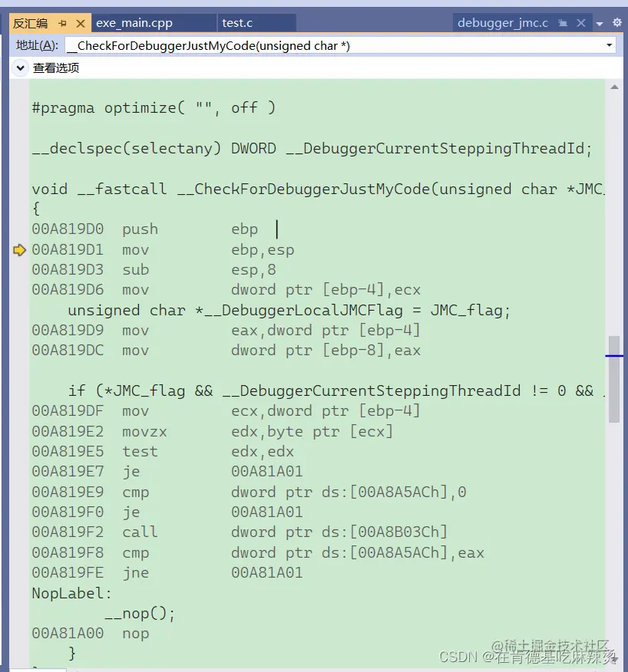
Task: Click the 00A819F8 cmp with eax line
Action: click(x=258, y=553)
